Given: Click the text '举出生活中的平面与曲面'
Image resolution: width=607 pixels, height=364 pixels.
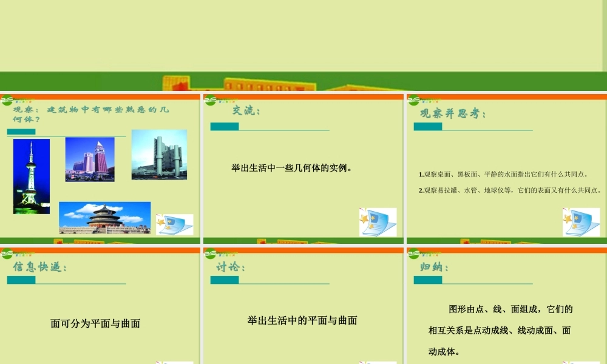Looking at the screenshot, I should (x=302, y=321).
